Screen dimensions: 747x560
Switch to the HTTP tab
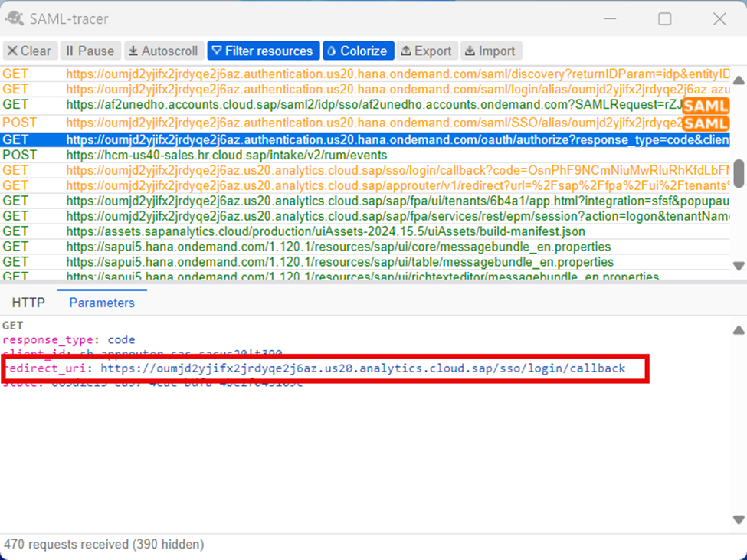(28, 303)
